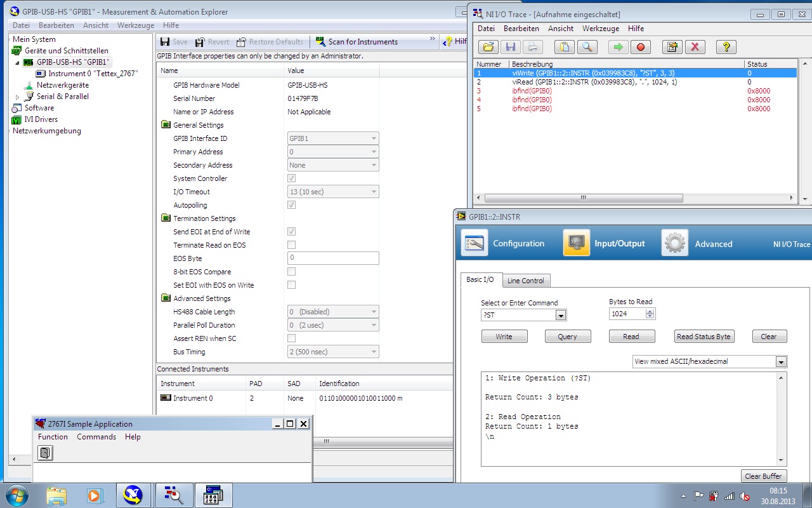
Task: Enable Set EOI with EOS on Write
Action: coord(291,285)
